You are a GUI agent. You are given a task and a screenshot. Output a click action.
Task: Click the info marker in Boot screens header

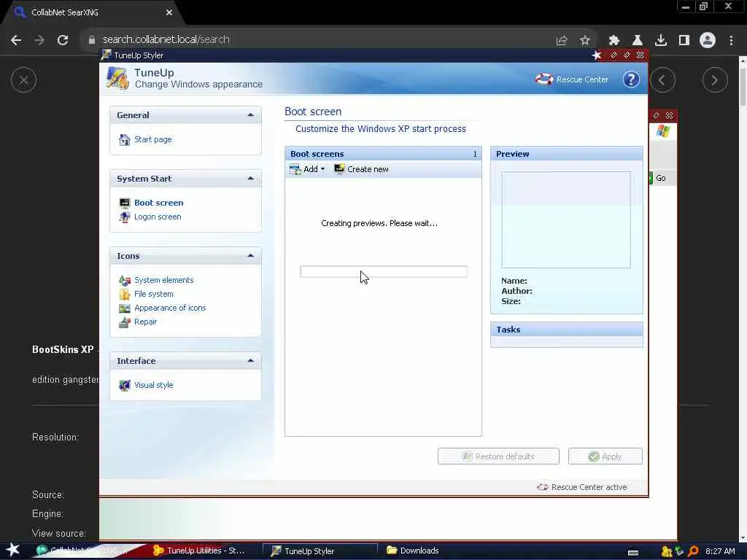475,154
